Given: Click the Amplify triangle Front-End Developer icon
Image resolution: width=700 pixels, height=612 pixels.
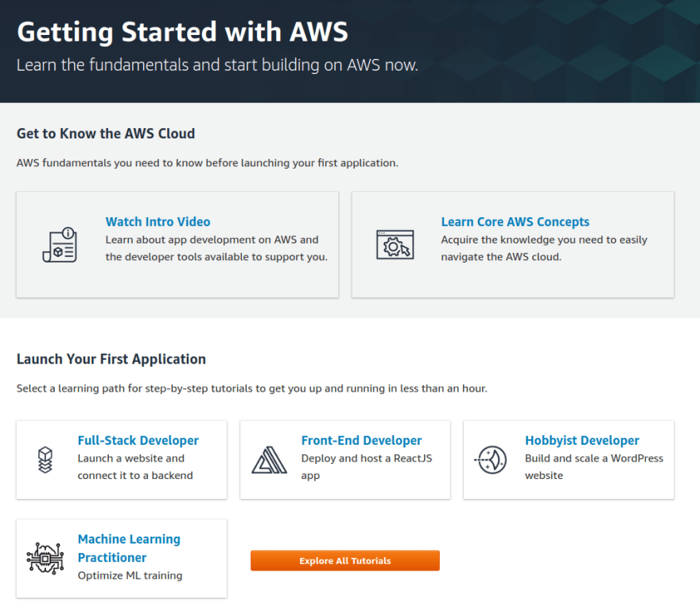Looking at the screenshot, I should coord(269,460).
